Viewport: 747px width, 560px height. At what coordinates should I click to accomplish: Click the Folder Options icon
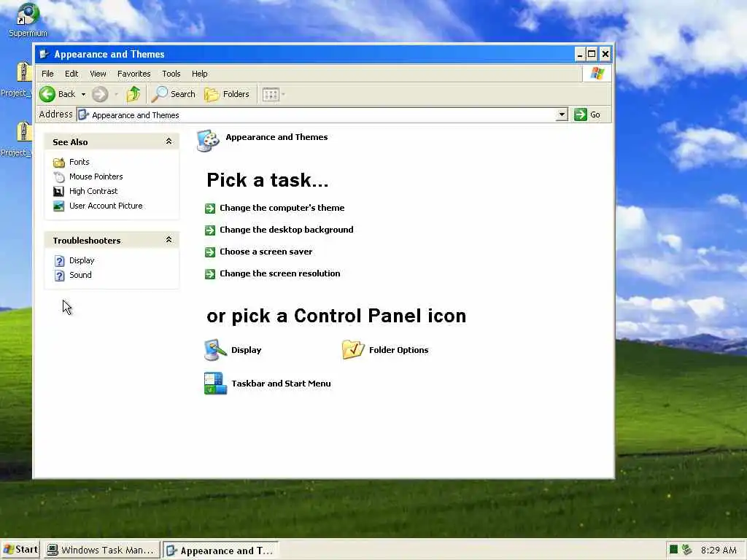tap(353, 349)
